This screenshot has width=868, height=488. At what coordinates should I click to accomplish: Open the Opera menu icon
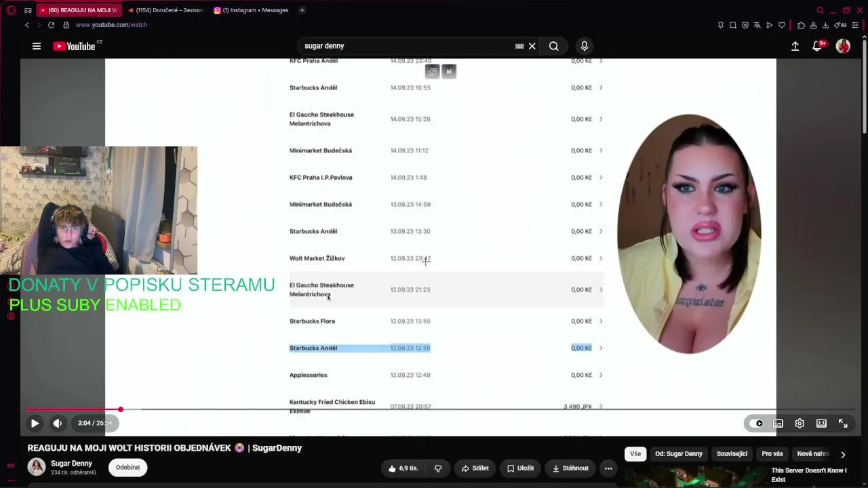[x=11, y=10]
